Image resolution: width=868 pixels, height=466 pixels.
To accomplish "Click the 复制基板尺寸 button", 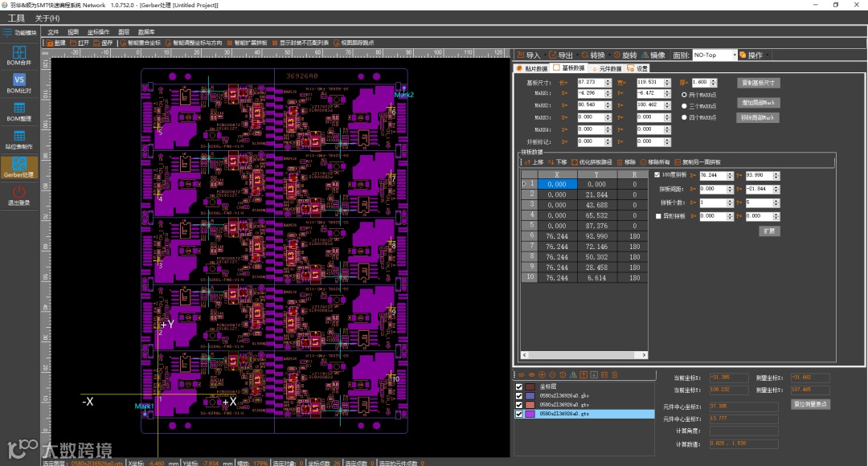I will pos(758,83).
